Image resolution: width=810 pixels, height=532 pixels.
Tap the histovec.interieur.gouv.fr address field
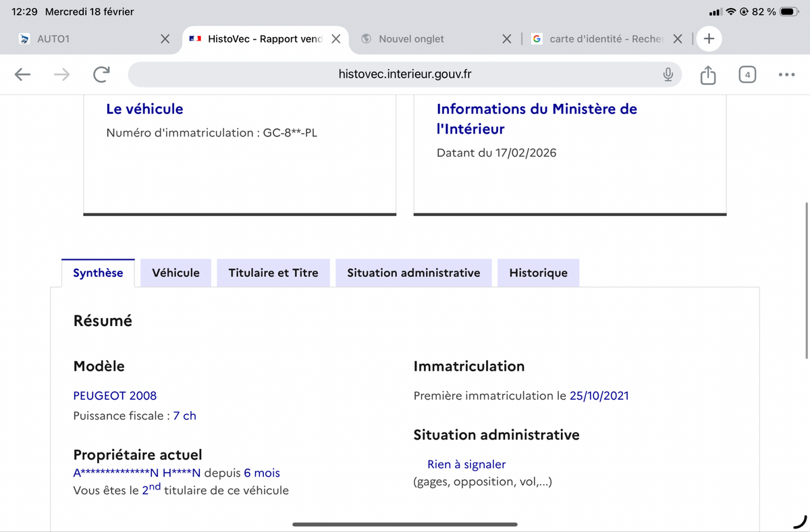pyautogui.click(x=404, y=74)
